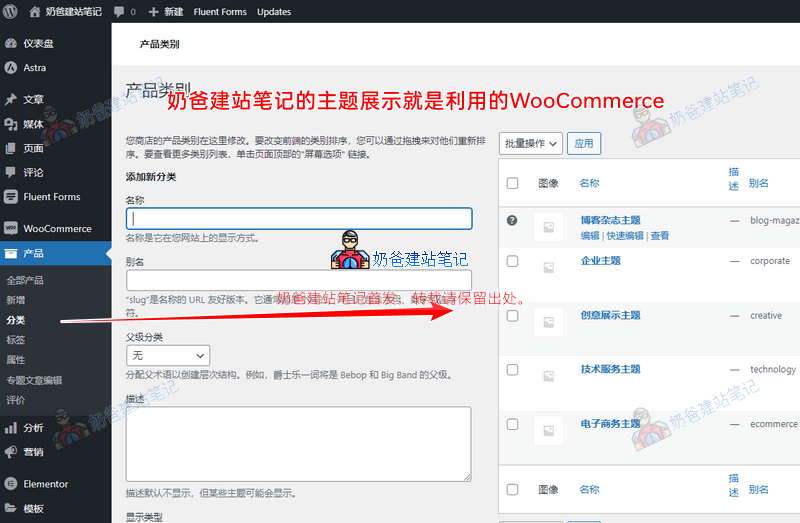This screenshot has width=800, height=523.
Task: Check the 电子商务主题 row checkbox
Action: pyautogui.click(x=512, y=425)
